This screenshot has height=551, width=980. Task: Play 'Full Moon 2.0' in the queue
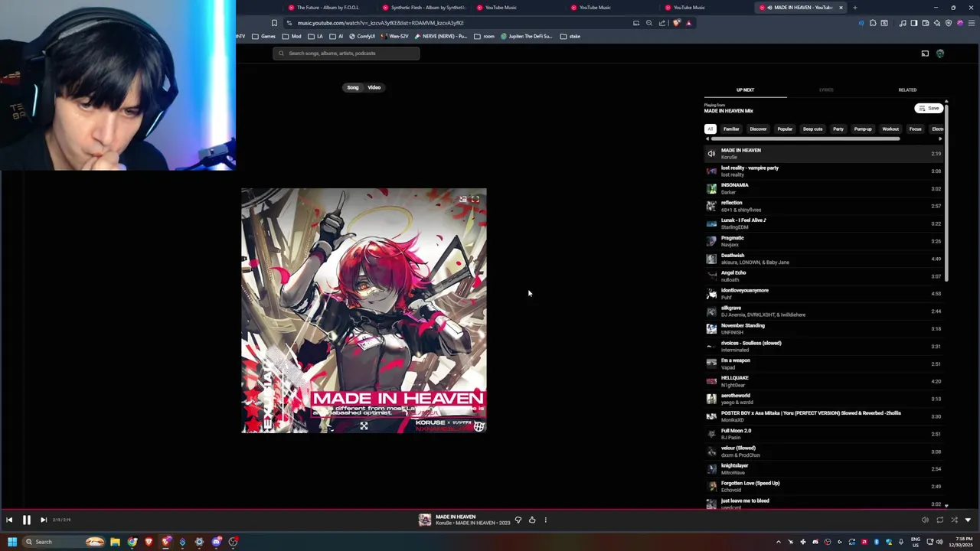click(x=824, y=434)
